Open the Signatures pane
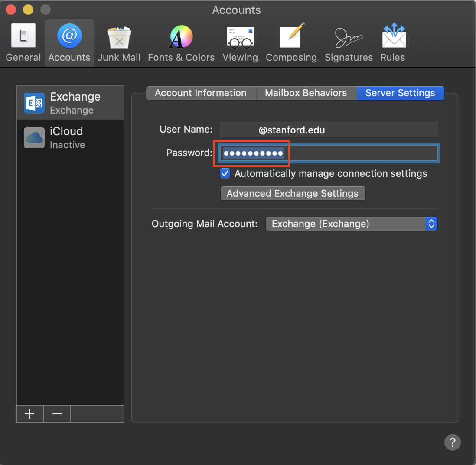476x465 pixels. pos(349,43)
